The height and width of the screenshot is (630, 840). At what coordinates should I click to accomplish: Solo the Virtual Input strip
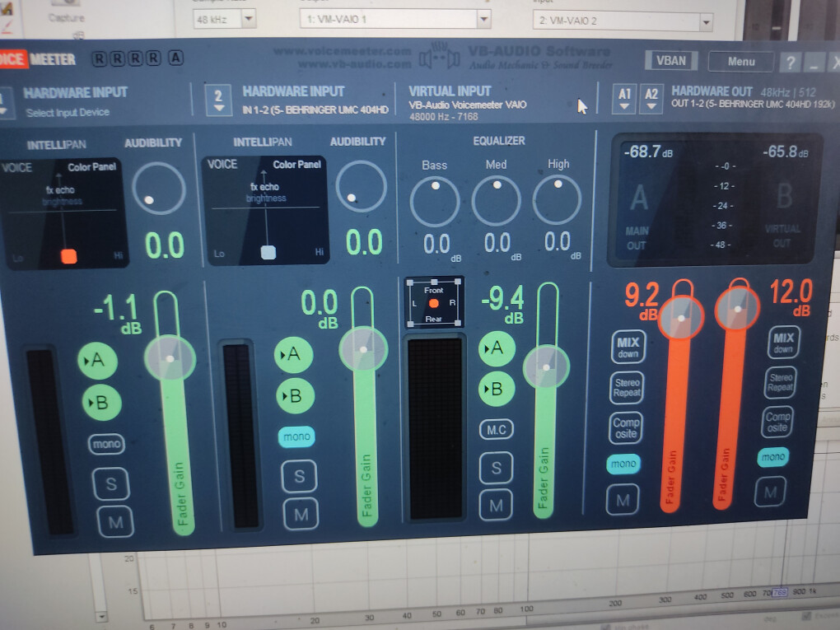pyautogui.click(x=496, y=468)
